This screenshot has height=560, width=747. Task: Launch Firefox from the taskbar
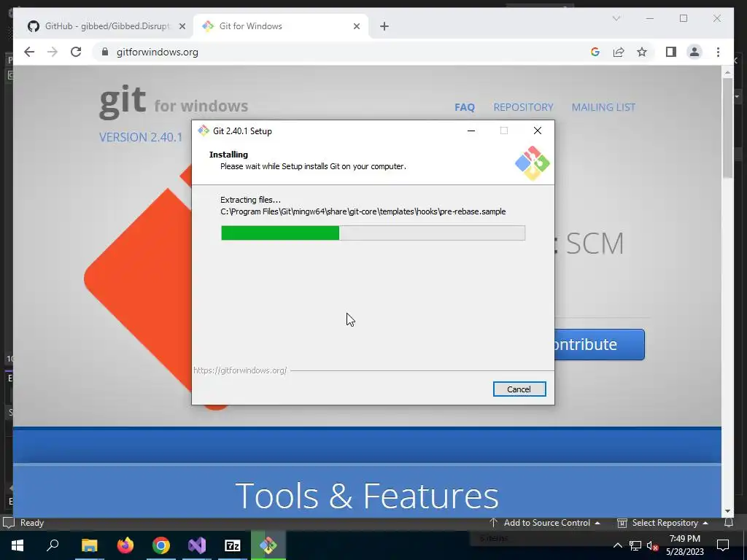[x=125, y=545]
